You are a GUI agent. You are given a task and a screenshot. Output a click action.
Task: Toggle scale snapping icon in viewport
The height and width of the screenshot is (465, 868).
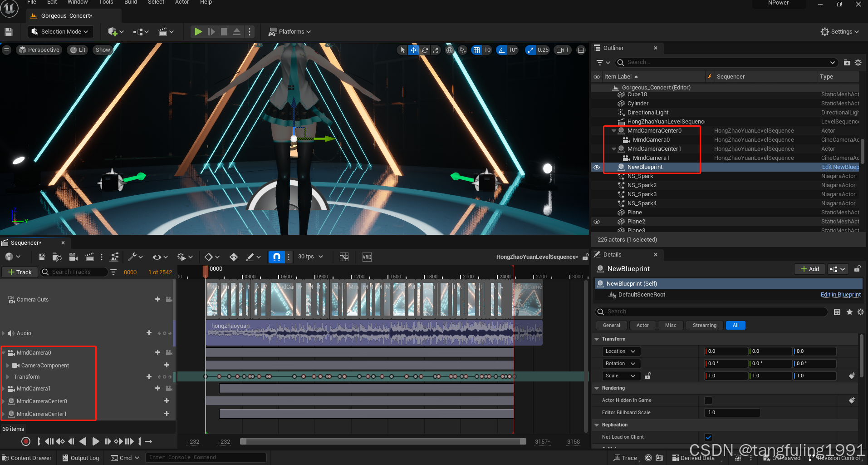[x=530, y=50]
